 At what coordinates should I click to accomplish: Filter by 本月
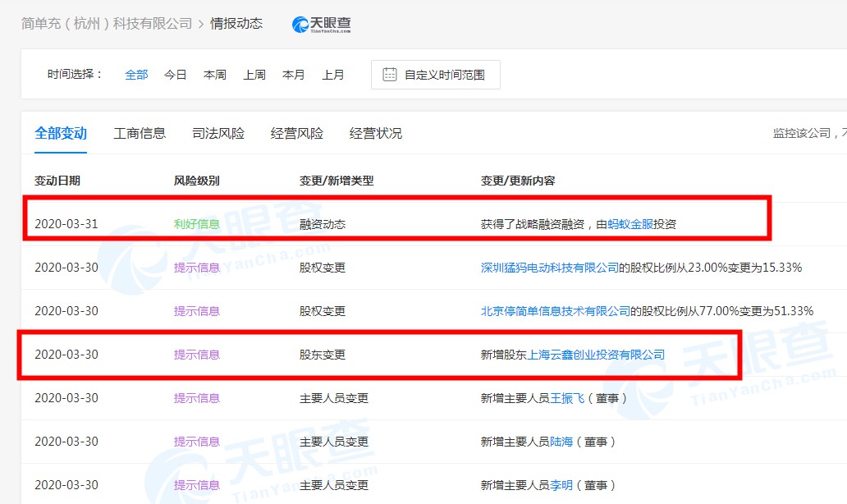tap(293, 75)
